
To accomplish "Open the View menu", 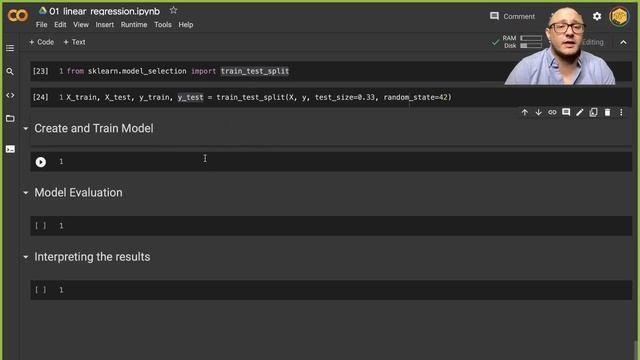I will (x=81, y=25).
